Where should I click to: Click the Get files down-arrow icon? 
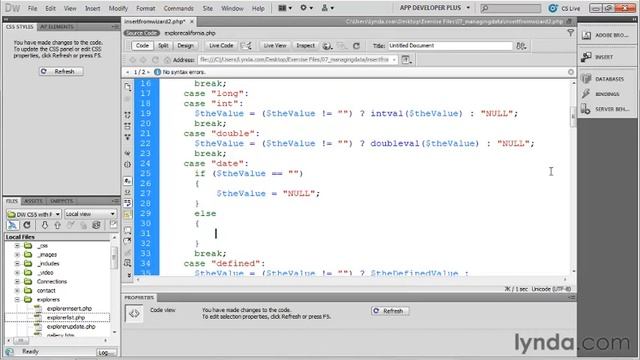point(44,225)
